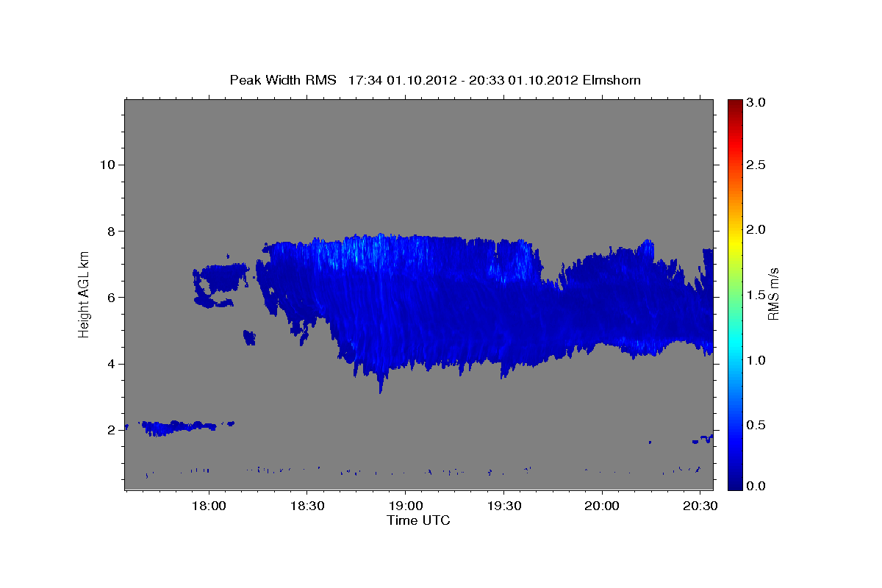Screen dimensions: 882x588
Task: Click the plot title 'Peak Width RMS'
Action: click(283, 79)
